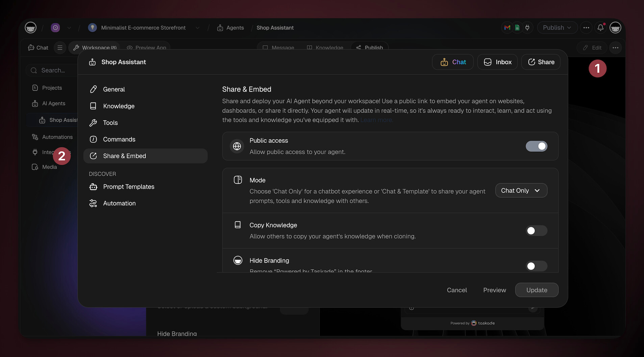Click the Gmail integration icon
This screenshot has width=644, height=357.
pos(507,28)
